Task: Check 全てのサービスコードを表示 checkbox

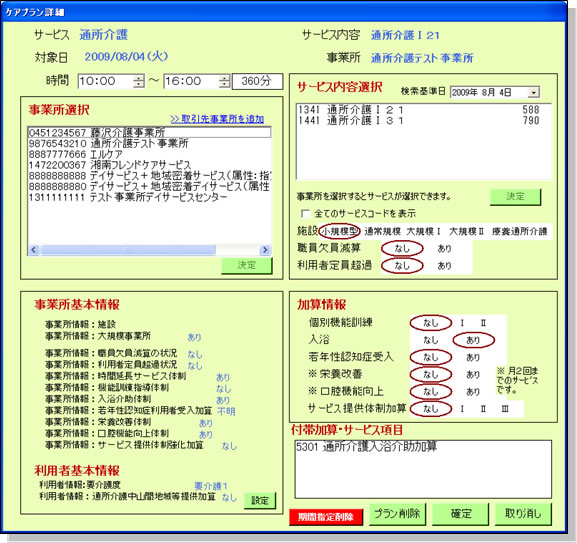Action: [305, 213]
